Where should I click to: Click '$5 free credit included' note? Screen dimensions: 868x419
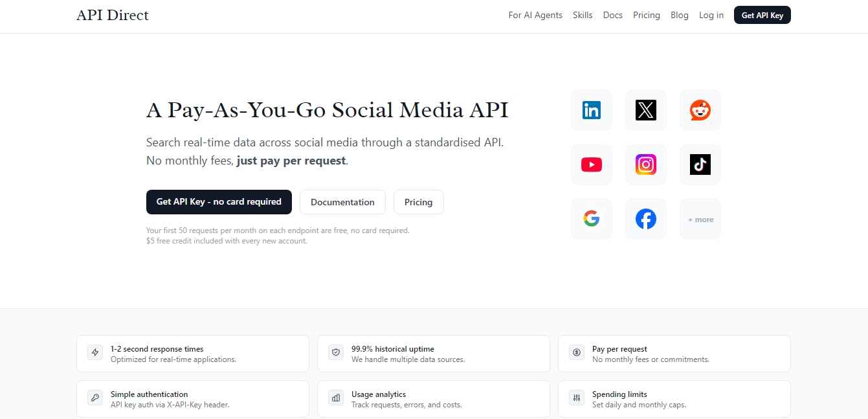(x=227, y=241)
